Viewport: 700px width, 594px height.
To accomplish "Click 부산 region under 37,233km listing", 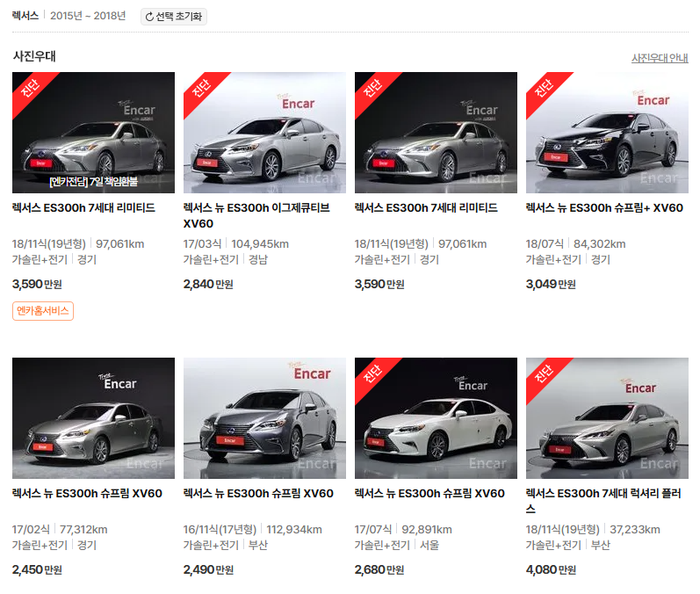I will (x=601, y=546).
